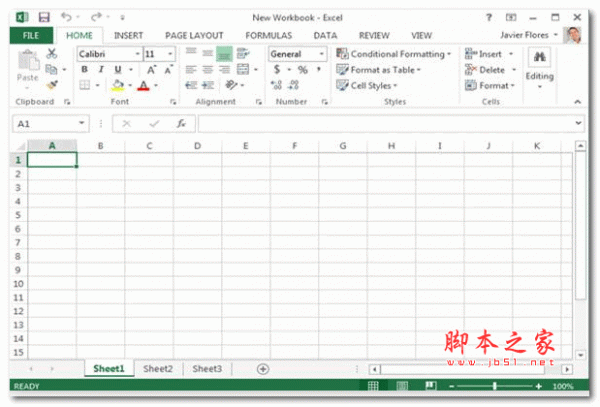The image size is (600, 407).
Task: Click the Format cells button
Action: point(489,85)
